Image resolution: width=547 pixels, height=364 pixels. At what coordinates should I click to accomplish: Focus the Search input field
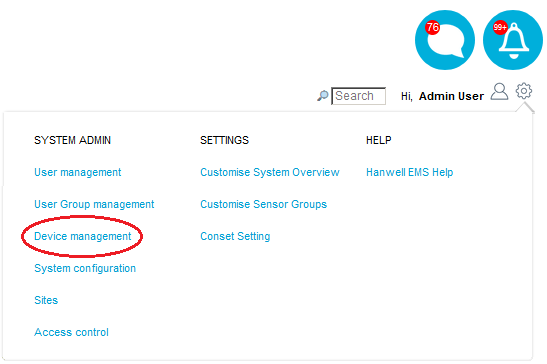tap(359, 96)
